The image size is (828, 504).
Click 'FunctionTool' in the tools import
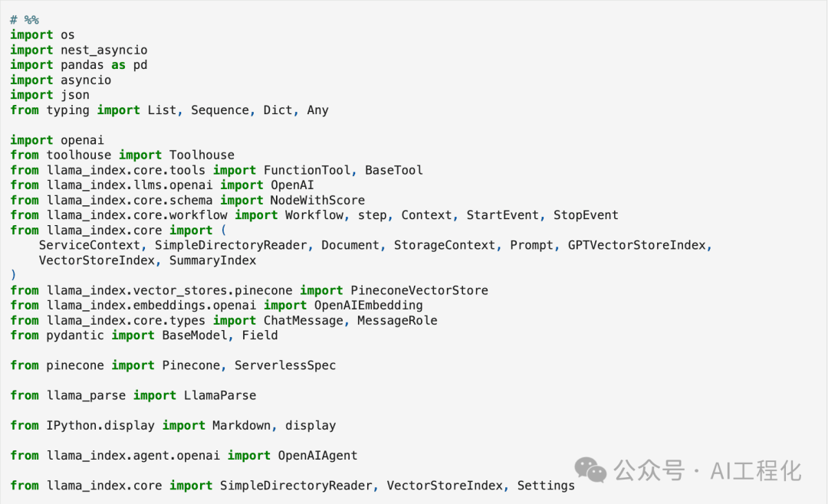[307, 171]
